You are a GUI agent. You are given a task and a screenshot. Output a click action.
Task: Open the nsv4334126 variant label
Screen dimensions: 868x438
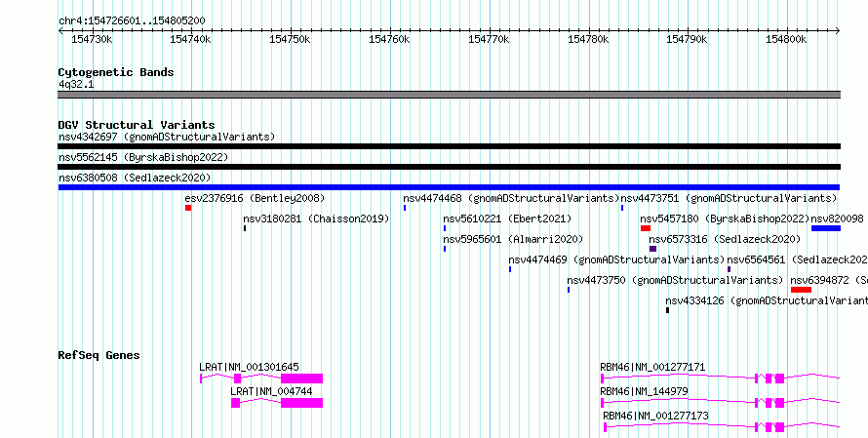[767, 300]
